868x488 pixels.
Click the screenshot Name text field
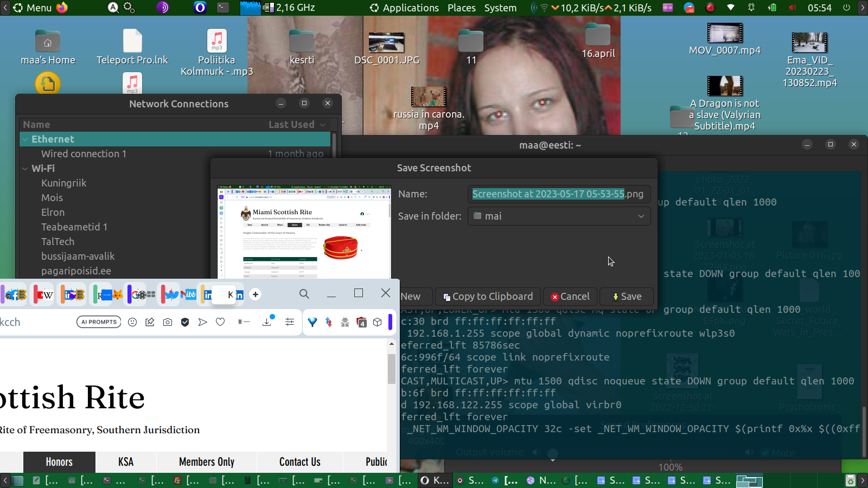pyautogui.click(x=558, y=194)
